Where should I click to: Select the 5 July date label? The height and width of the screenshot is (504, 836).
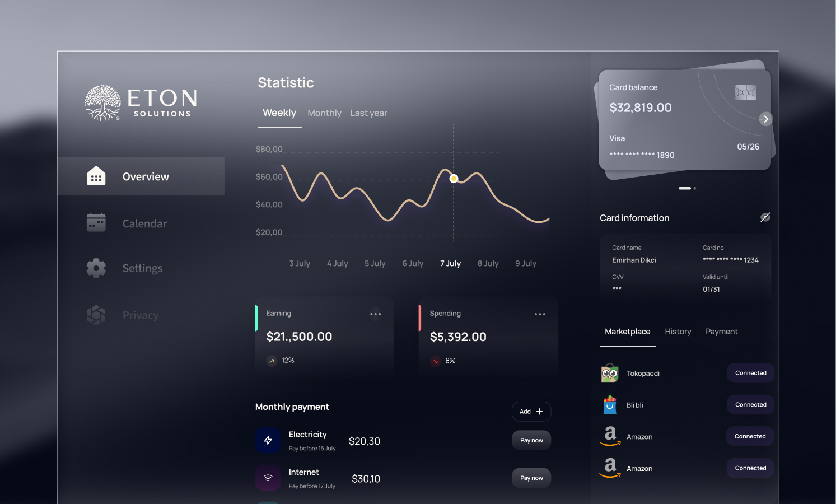[375, 264]
